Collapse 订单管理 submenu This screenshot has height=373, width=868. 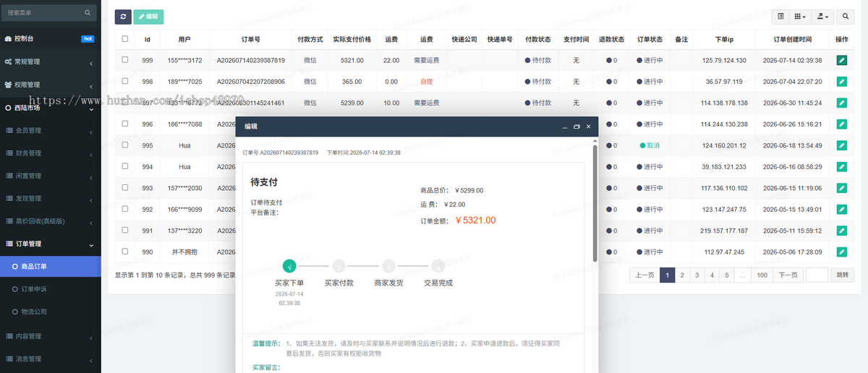tap(51, 244)
